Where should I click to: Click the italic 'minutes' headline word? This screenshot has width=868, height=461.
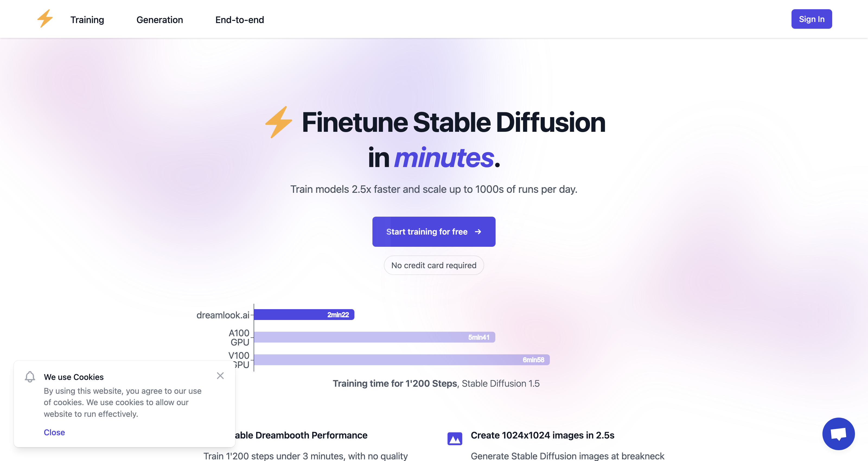tap(444, 158)
